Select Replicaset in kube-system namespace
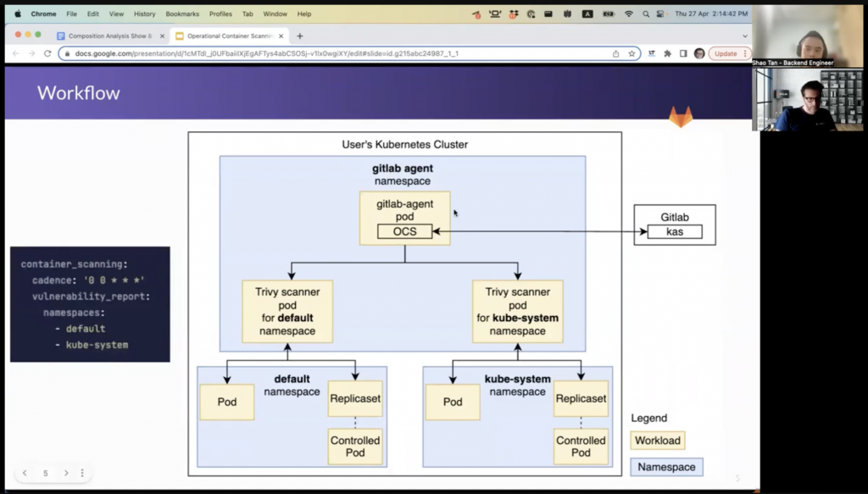Image resolution: width=868 pixels, height=494 pixels. click(581, 398)
